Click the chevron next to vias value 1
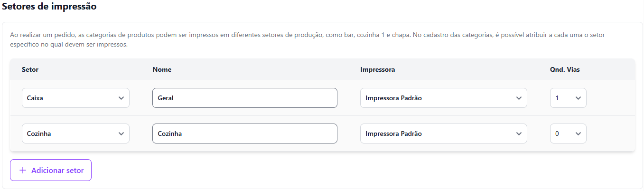 578,98
